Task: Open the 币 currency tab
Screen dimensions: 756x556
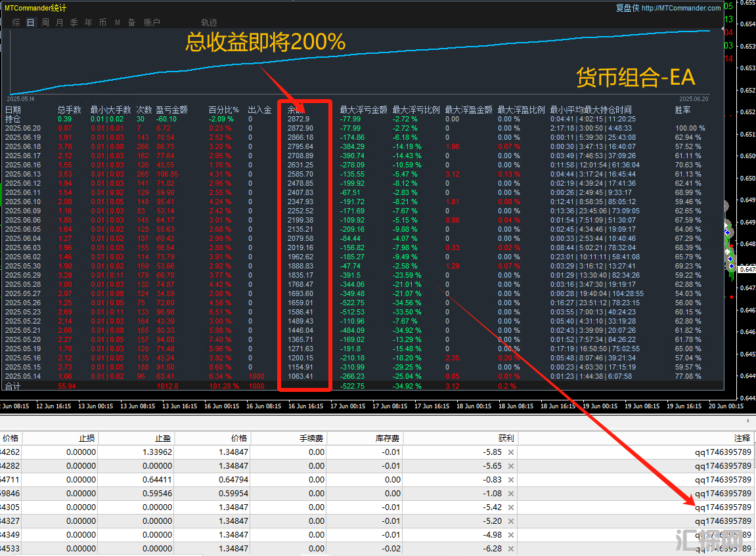Action: (102, 22)
